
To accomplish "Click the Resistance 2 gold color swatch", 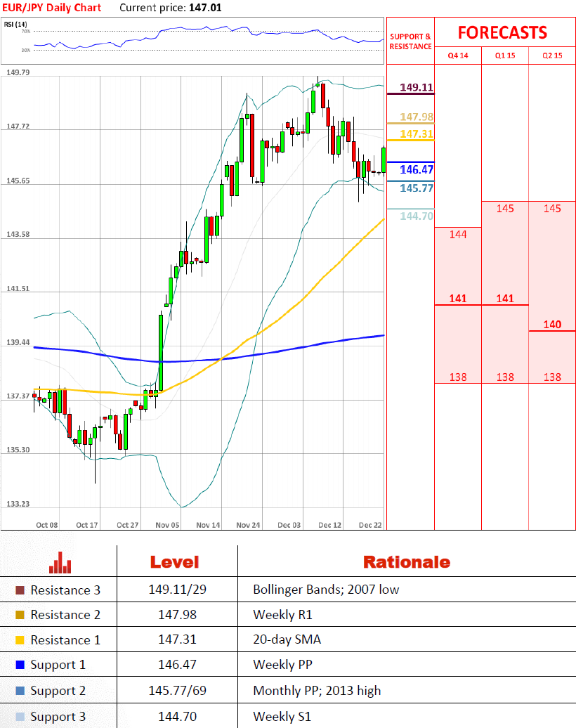I will point(20,615).
